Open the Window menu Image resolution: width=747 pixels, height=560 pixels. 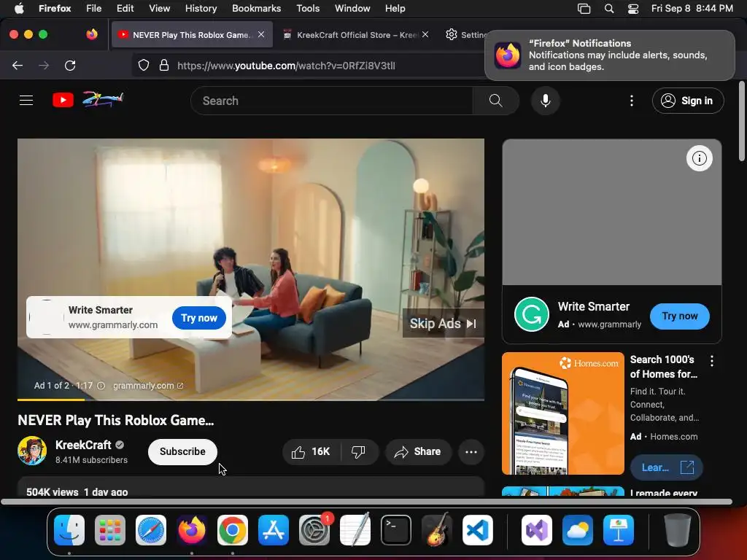[x=352, y=8]
